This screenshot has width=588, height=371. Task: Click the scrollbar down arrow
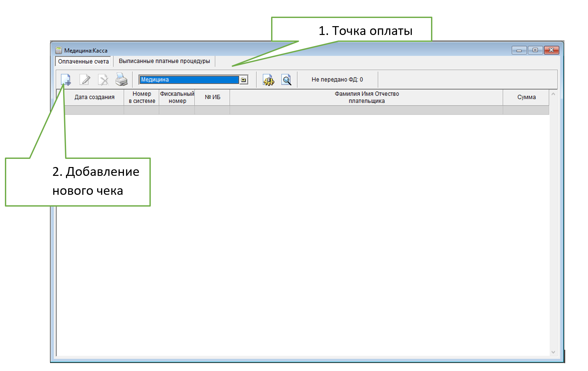point(553,352)
